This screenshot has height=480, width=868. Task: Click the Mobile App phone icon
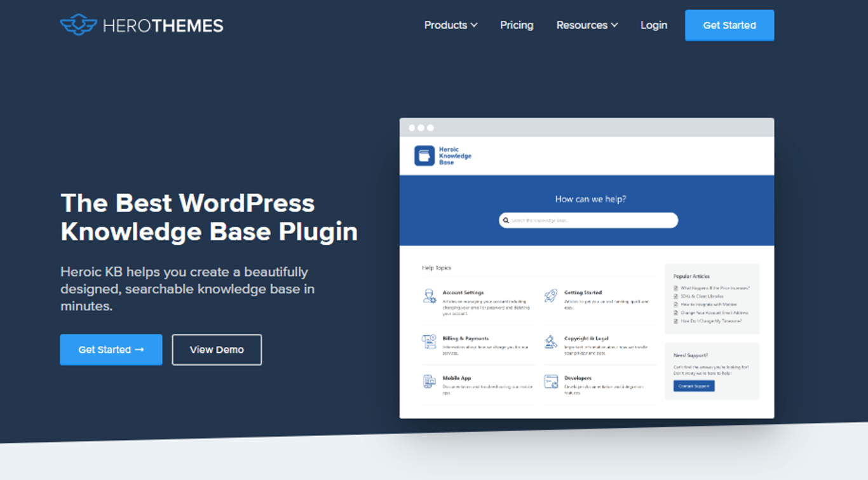coord(430,381)
